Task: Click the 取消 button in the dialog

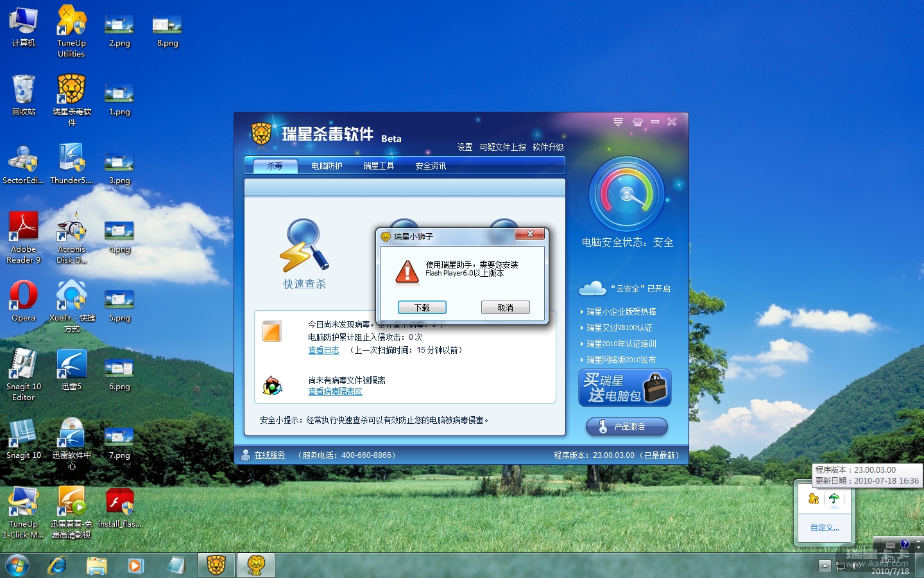Action: pos(505,308)
